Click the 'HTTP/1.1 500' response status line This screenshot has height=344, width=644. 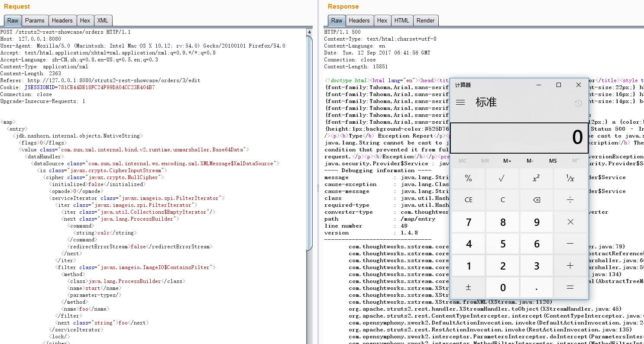click(342, 32)
